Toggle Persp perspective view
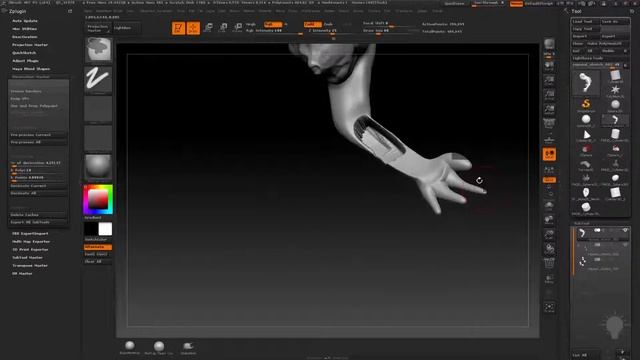Image resolution: width=640 pixels, height=360 pixels. coord(549,124)
